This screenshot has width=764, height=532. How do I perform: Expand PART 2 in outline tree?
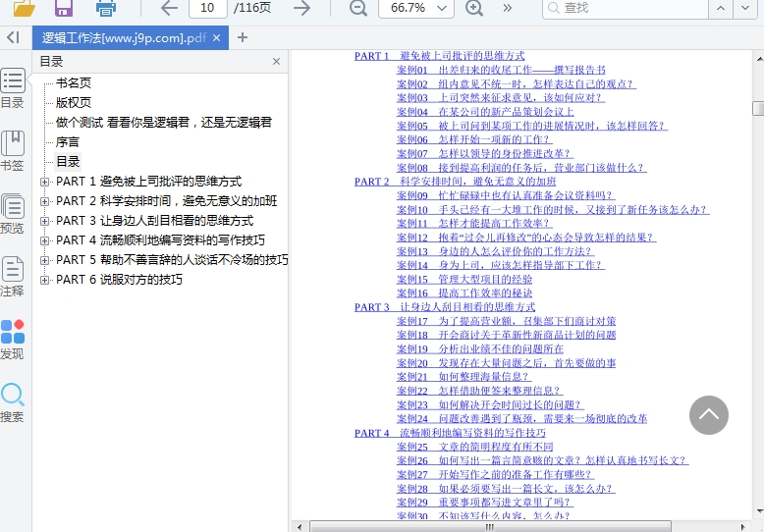point(44,201)
